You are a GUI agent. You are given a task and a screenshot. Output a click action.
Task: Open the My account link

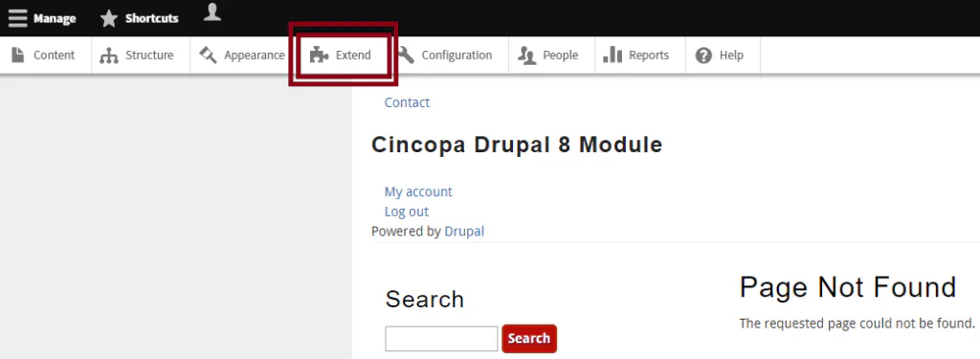[x=418, y=192]
